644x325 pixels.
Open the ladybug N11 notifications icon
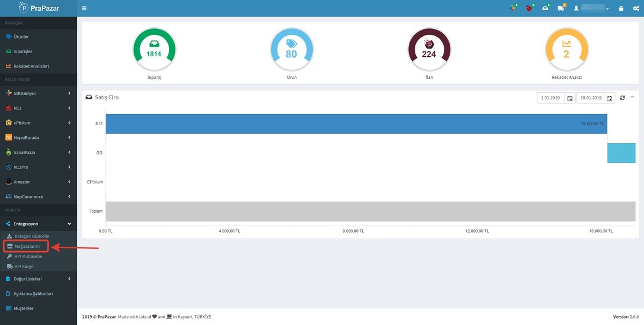pyautogui.click(x=529, y=8)
